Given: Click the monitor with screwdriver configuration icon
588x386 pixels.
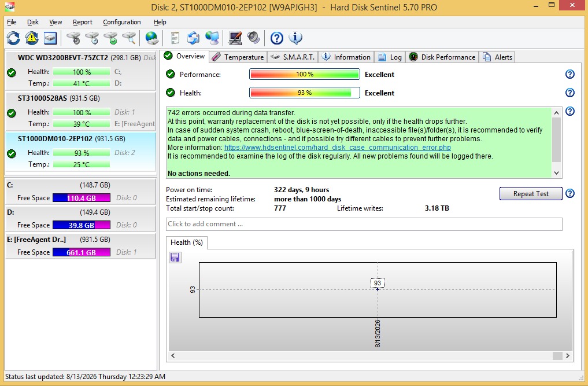Looking at the screenshot, I should [235, 38].
